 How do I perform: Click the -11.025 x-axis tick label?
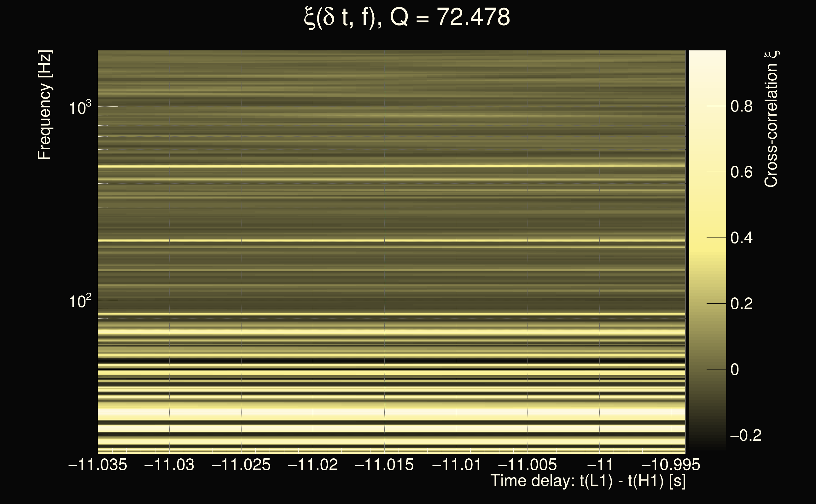[241, 465]
